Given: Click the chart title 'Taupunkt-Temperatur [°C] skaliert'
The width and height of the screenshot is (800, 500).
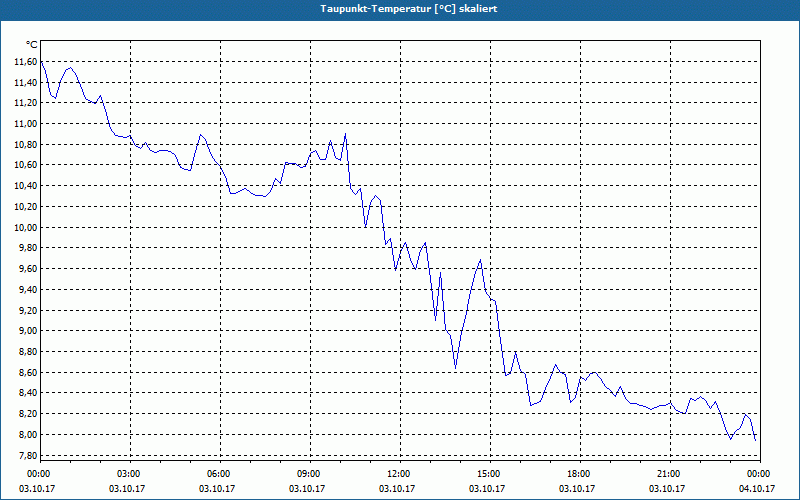Looking at the screenshot, I should point(409,9).
